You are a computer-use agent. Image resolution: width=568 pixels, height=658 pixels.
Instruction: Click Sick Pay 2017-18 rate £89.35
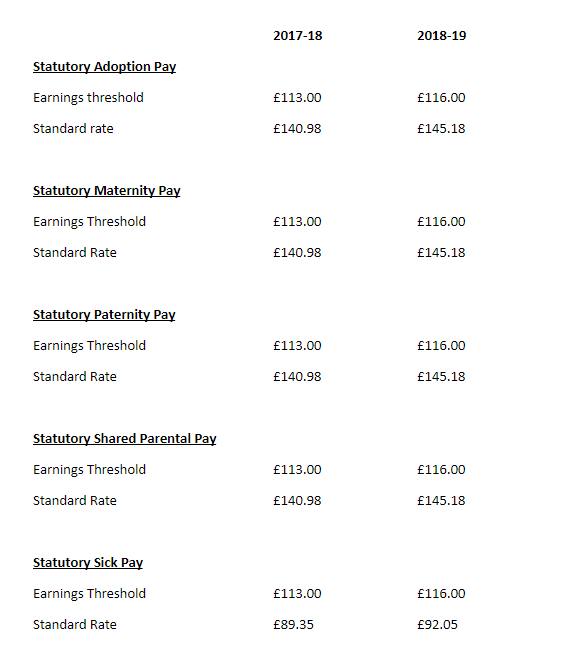pyautogui.click(x=293, y=624)
